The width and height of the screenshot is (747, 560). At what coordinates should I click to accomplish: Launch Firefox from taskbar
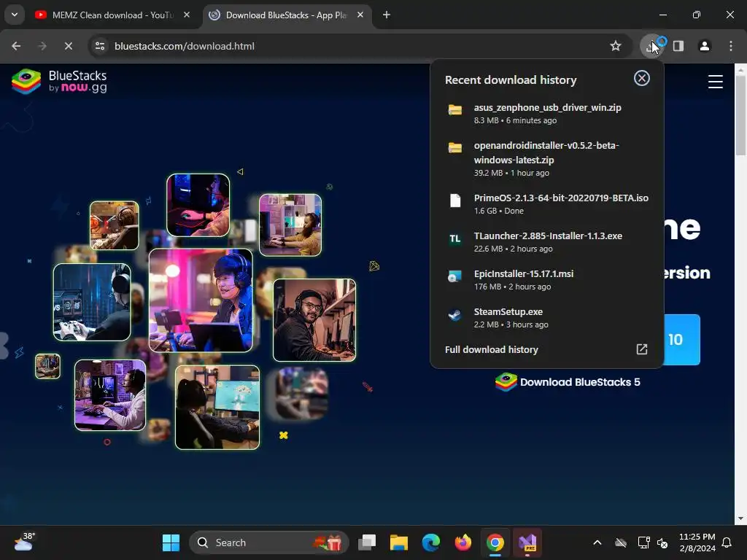point(462,542)
